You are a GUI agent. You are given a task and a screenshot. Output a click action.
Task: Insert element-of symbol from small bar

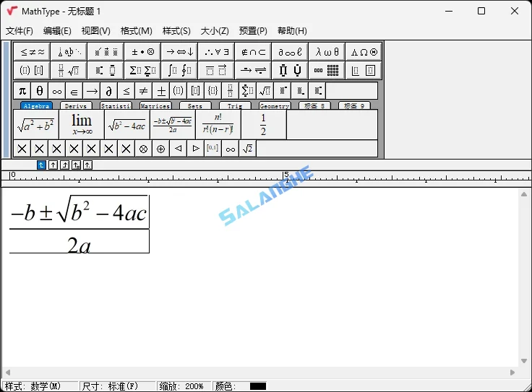(74, 91)
